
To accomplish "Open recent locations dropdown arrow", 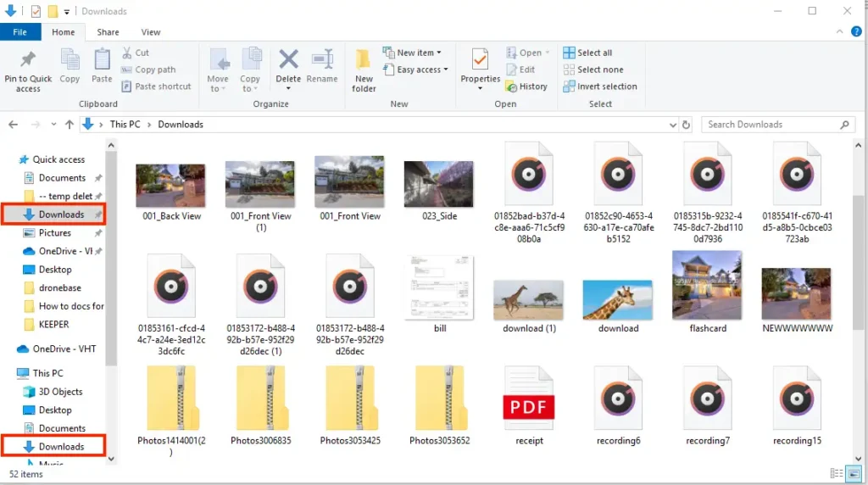I will coord(53,125).
